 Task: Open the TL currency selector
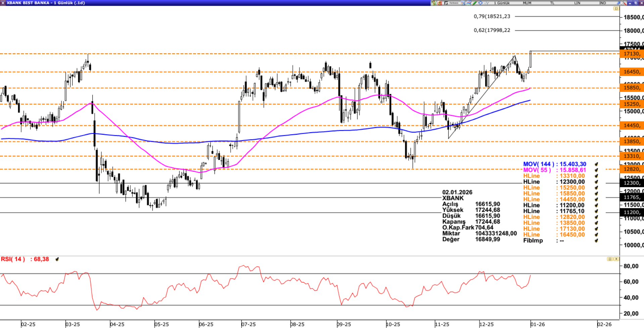click(x=552, y=3)
